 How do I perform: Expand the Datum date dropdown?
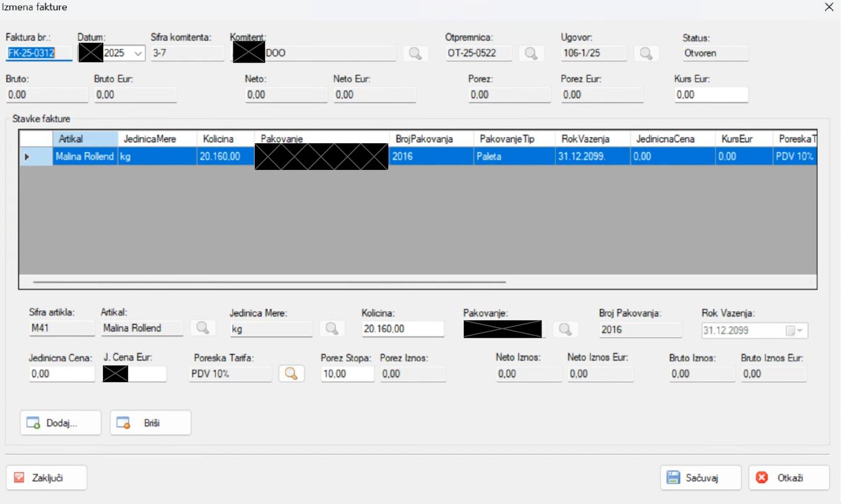138,53
